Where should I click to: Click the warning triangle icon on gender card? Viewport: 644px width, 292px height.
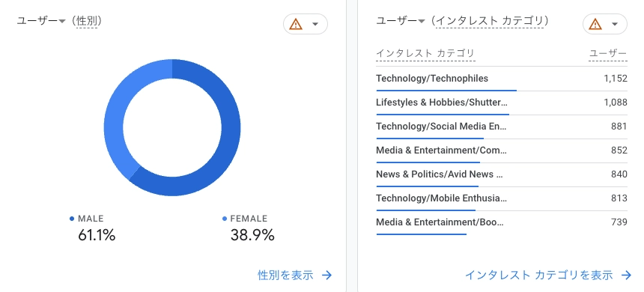295,24
